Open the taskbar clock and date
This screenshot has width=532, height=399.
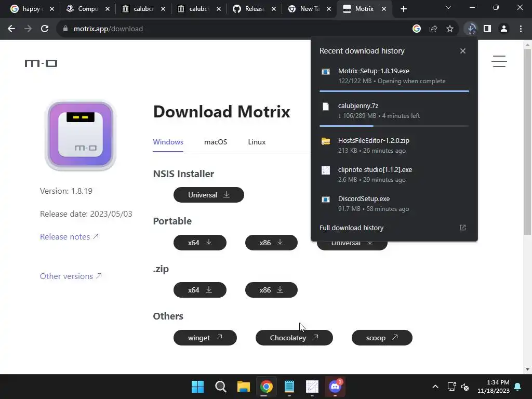[494, 387]
